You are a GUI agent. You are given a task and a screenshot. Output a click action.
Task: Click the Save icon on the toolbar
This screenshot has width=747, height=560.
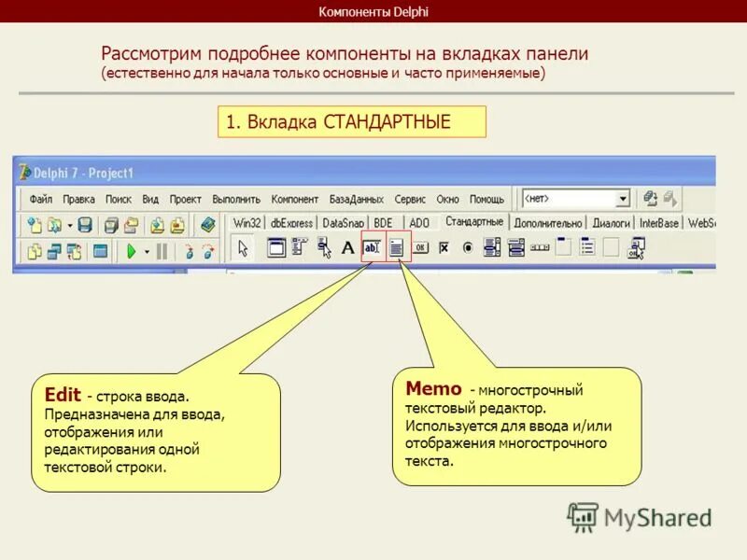tap(84, 224)
